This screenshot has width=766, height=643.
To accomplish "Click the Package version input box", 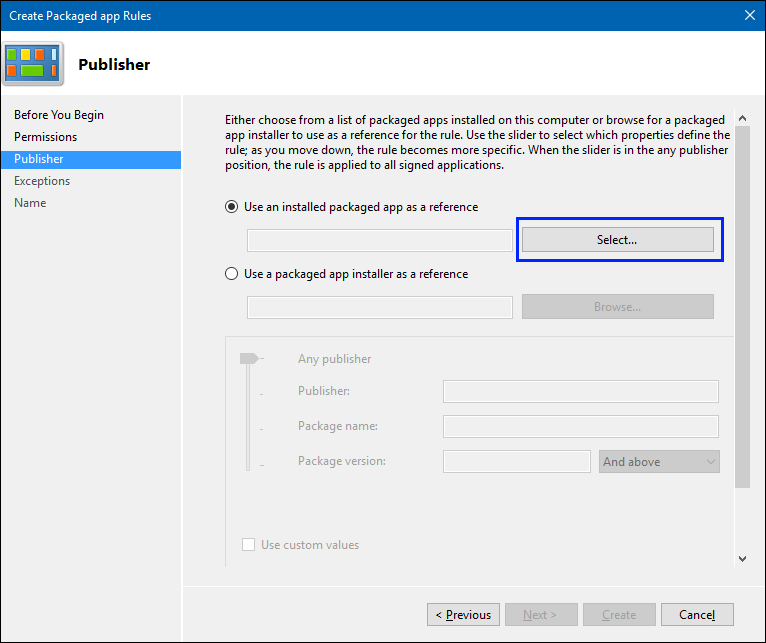I will (x=516, y=462).
